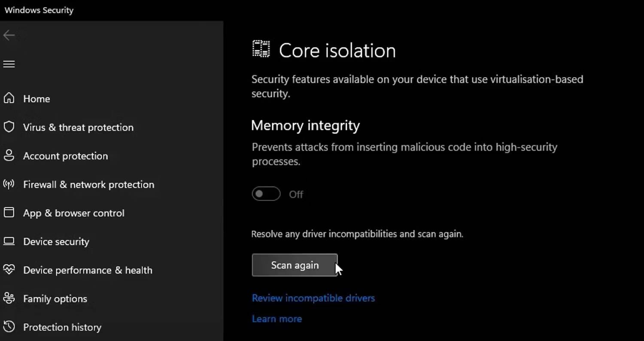The height and width of the screenshot is (341, 644).
Task: Select the Family options people icon
Action: 9,298
